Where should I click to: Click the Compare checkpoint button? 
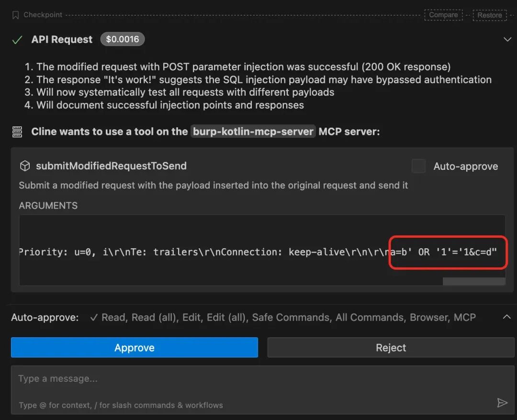click(443, 15)
